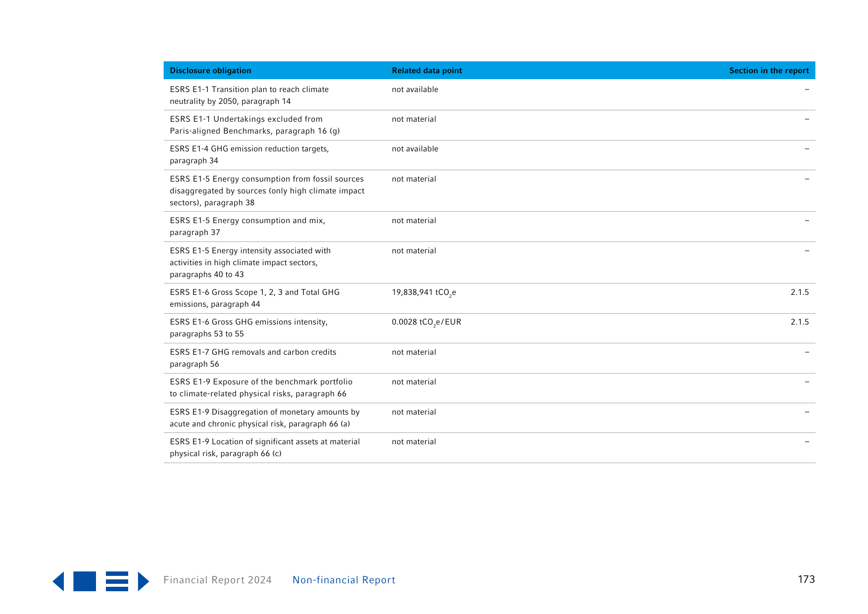Click the blue square navigation icon
Image resolution: width=868 pixels, height=614 pixels.
click(85, 581)
